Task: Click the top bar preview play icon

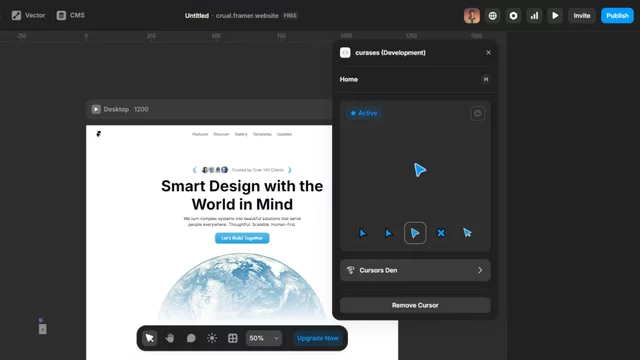Action: (555, 16)
